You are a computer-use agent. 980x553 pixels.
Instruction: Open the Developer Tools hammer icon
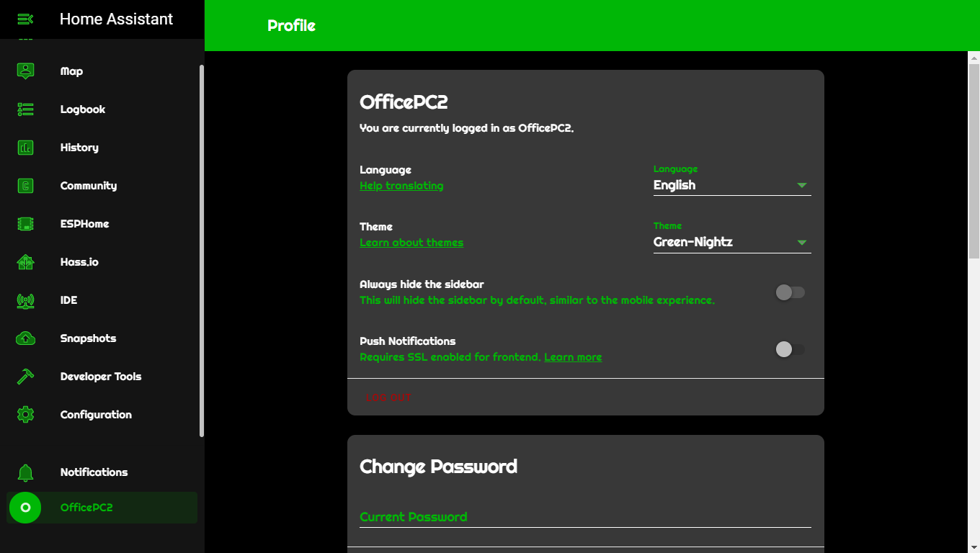click(25, 376)
